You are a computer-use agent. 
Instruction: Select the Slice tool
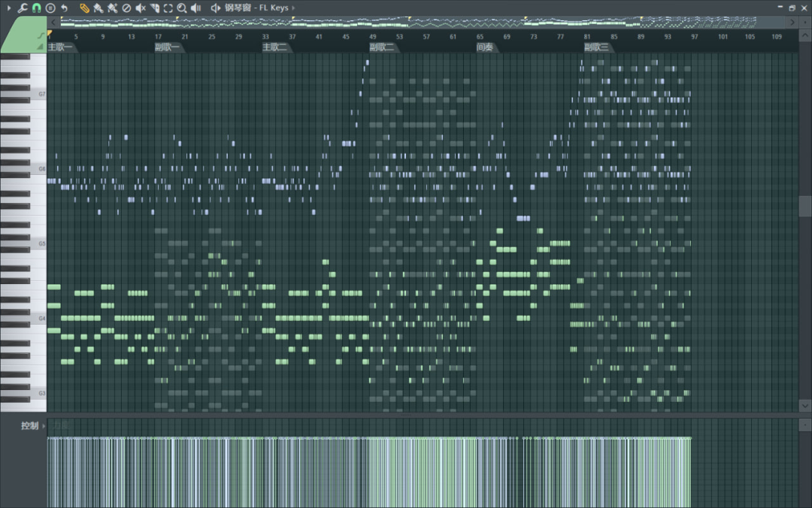[154, 8]
